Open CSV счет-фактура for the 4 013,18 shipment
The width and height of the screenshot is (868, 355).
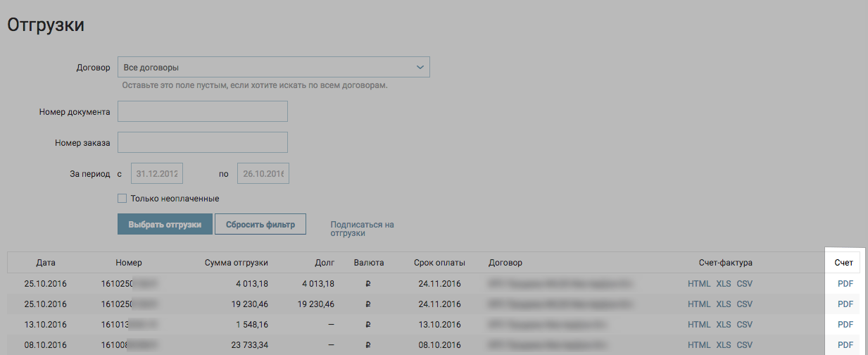[x=745, y=284]
